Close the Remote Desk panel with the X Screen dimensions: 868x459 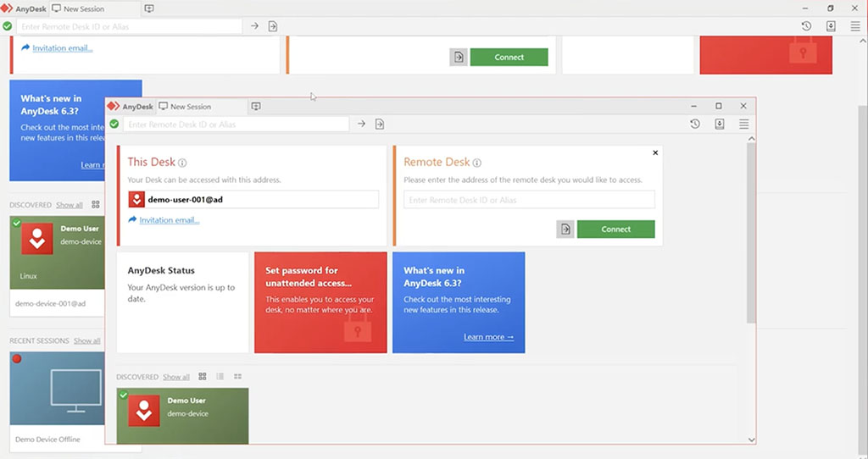click(655, 152)
